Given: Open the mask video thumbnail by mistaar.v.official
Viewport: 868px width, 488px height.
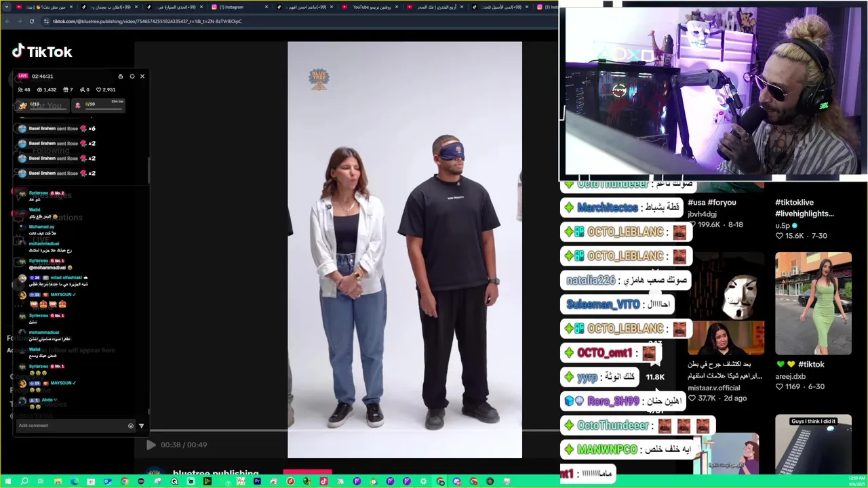Looking at the screenshot, I should 726,303.
